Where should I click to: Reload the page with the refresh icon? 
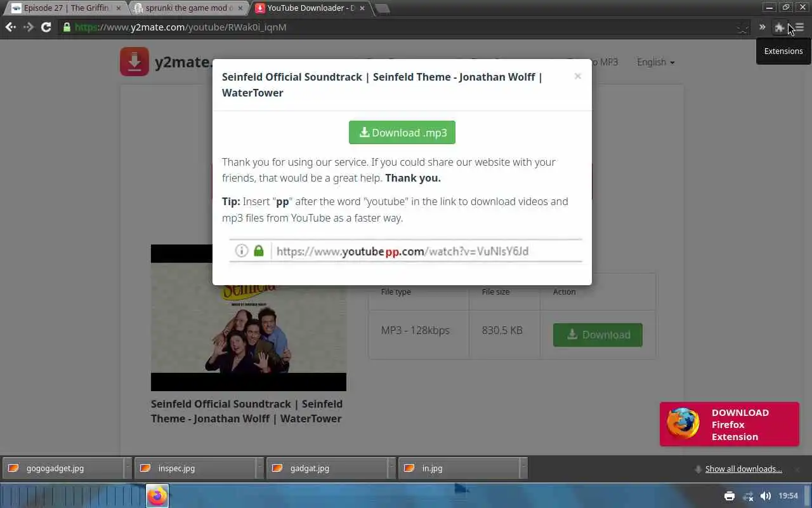[x=46, y=27]
